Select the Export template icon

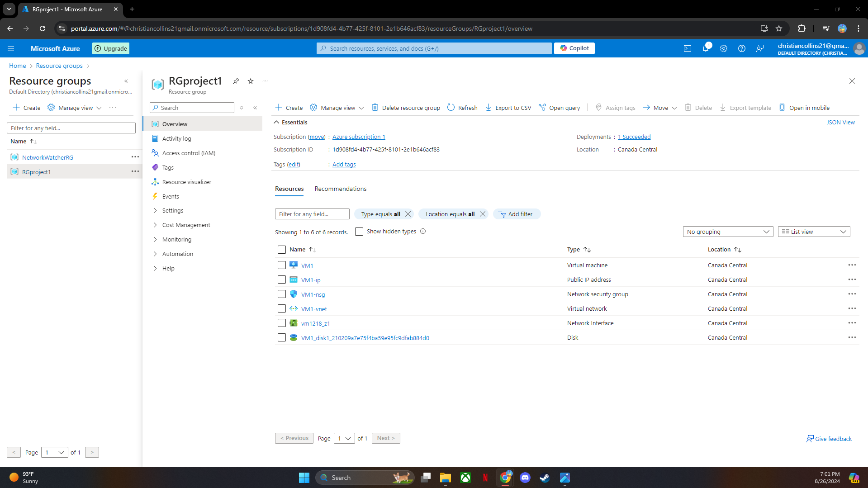(723, 108)
